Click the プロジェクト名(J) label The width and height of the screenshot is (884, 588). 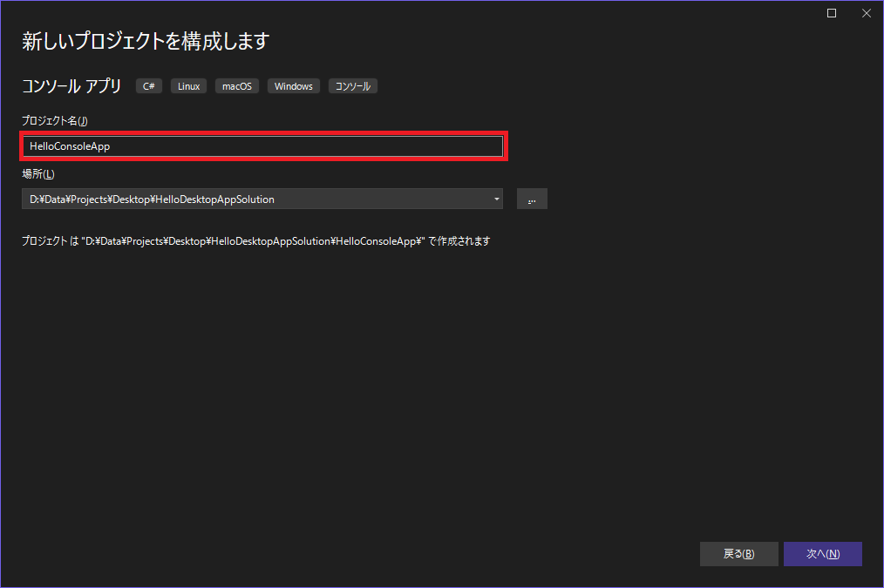(55, 120)
